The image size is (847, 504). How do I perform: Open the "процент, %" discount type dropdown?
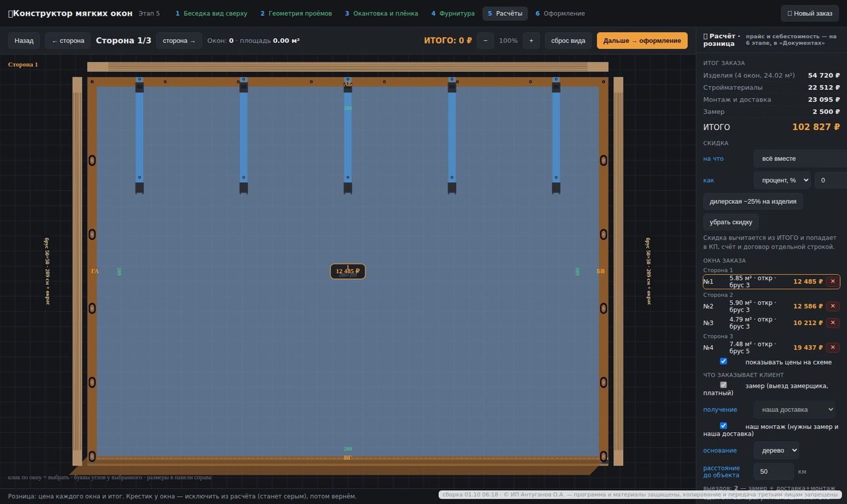click(x=782, y=180)
